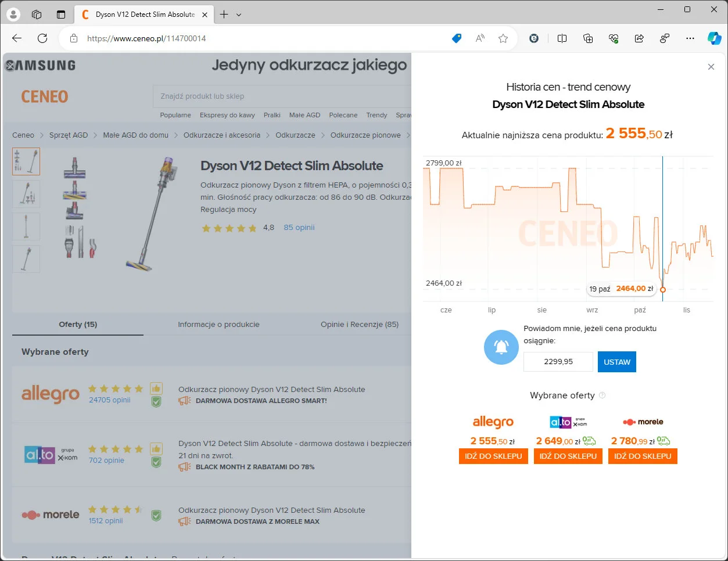Click IDŹ DO SKLEPU under morele
The image size is (728, 561).
[x=643, y=456]
